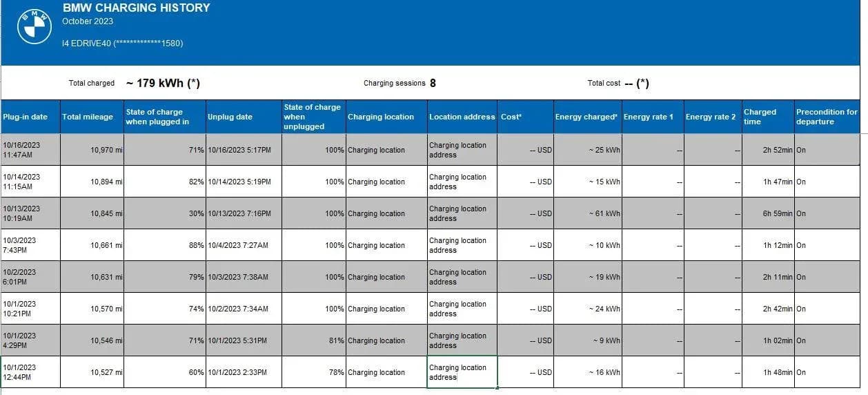Click the Energy rate 1 column header
This screenshot has width=868, height=395.
(653, 117)
